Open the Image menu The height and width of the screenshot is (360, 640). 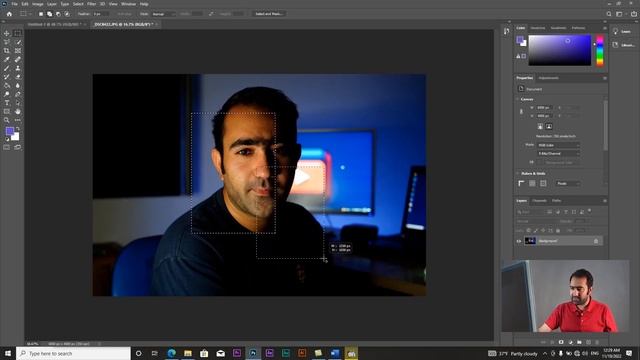[x=38, y=4]
